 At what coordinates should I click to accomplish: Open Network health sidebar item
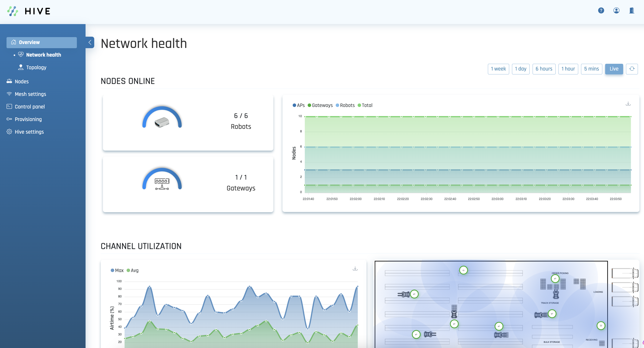(43, 55)
